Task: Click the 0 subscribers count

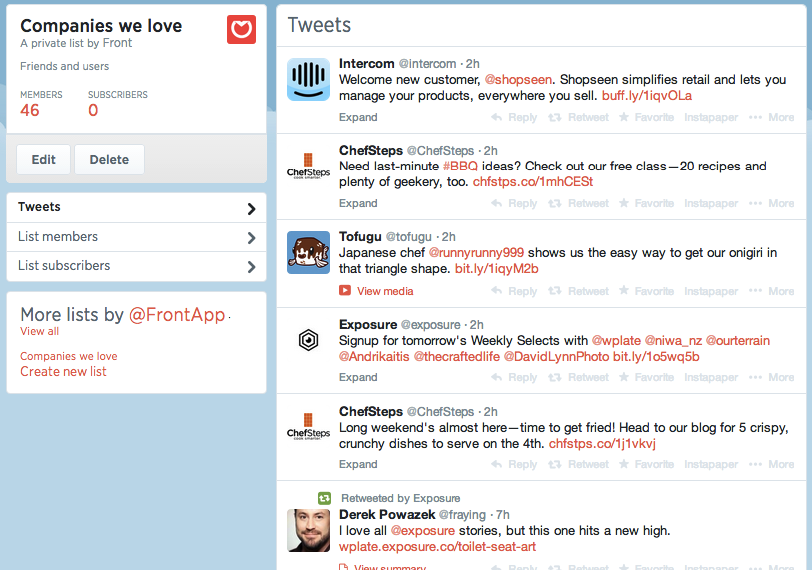Action: point(93,110)
